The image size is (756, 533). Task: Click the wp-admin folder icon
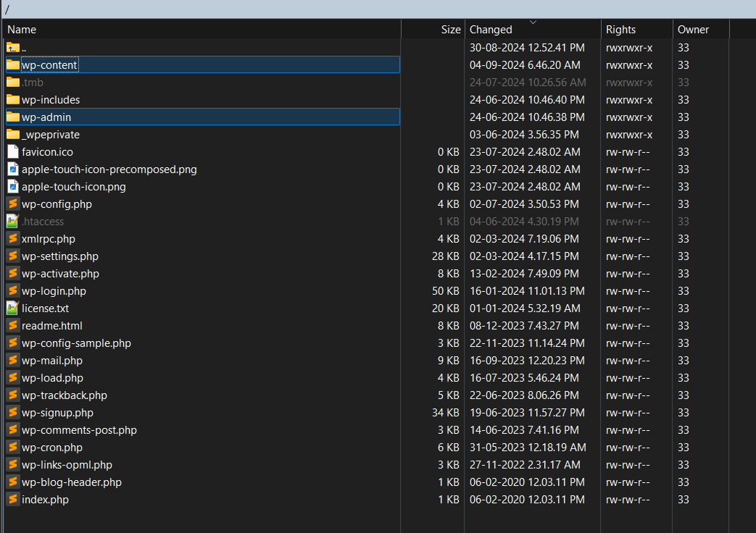tap(13, 117)
